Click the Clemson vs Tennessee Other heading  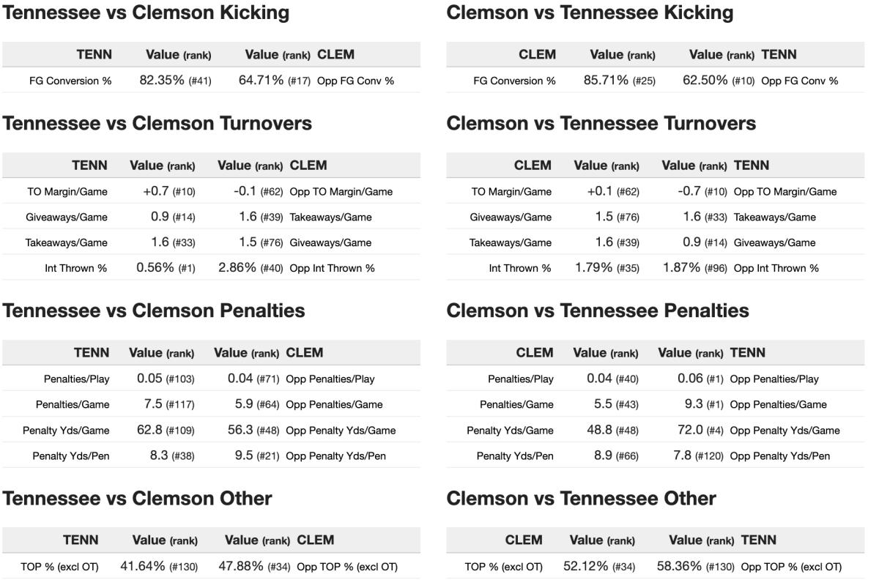point(581,499)
